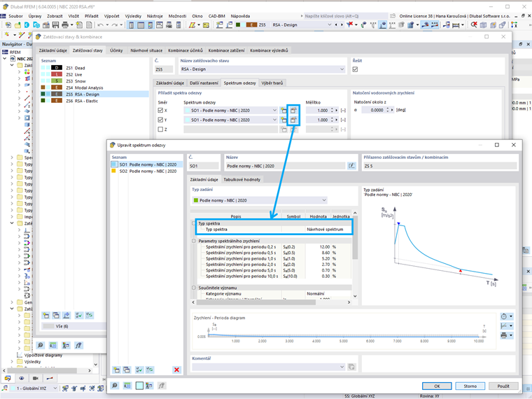The width and height of the screenshot is (532, 399).
Task: Click green color swatch in Typ zadání dropdown
Action: [x=196, y=200]
